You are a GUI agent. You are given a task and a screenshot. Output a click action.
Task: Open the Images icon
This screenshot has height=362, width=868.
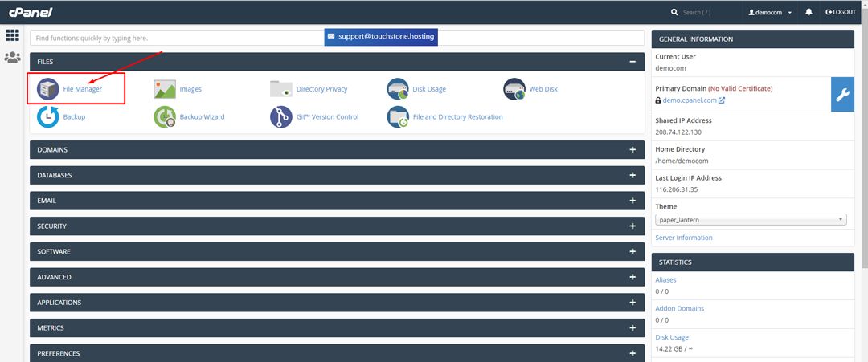pyautogui.click(x=165, y=89)
